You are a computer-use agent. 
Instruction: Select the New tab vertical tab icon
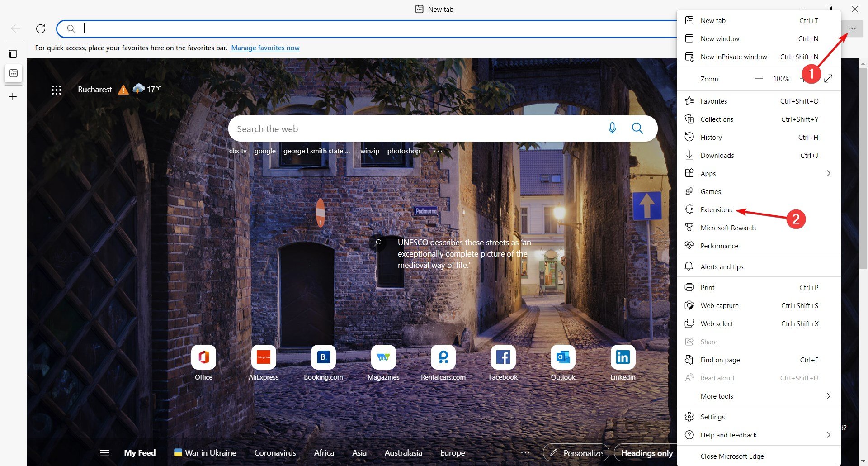[14, 73]
